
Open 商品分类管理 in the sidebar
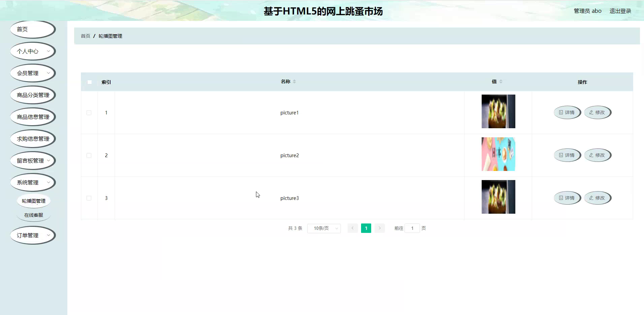pyautogui.click(x=33, y=95)
